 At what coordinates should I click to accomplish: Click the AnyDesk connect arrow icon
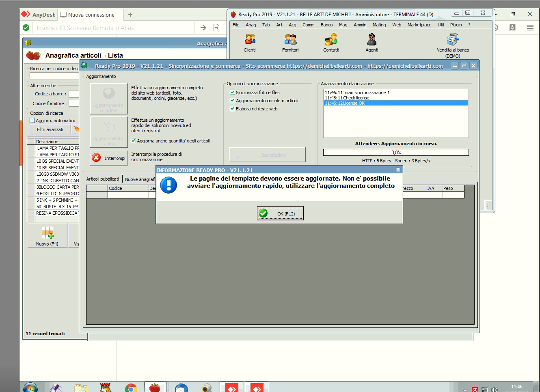click(x=203, y=28)
